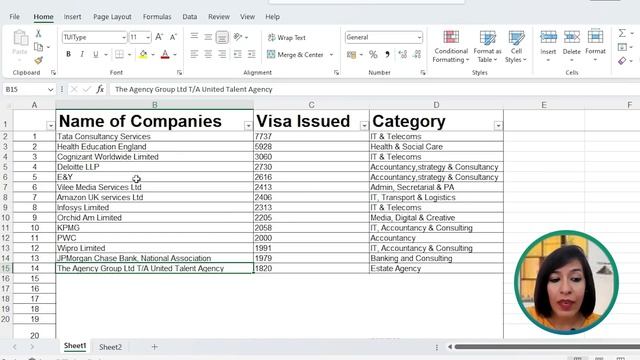Decrease font size with smaller A icon
This screenshot has height=360, width=640.
[173, 37]
